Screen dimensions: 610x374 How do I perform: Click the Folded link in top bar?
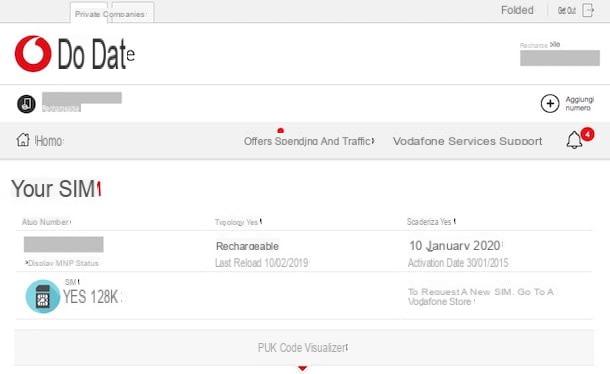pos(517,10)
